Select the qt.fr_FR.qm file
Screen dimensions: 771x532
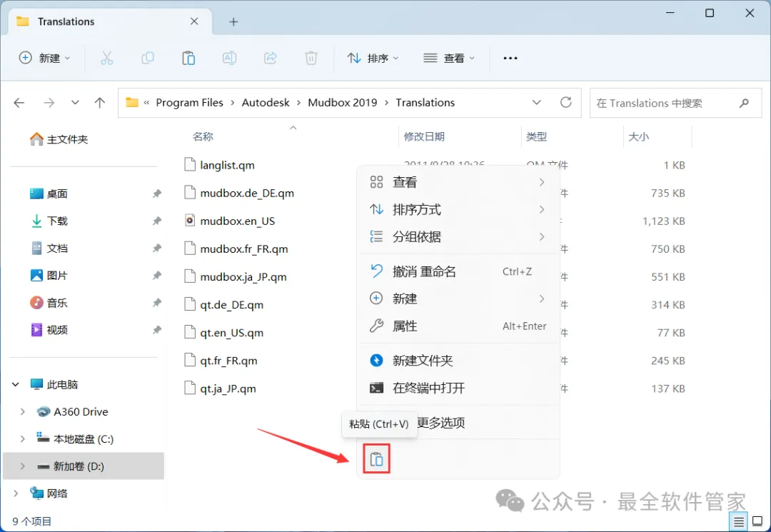click(x=228, y=361)
